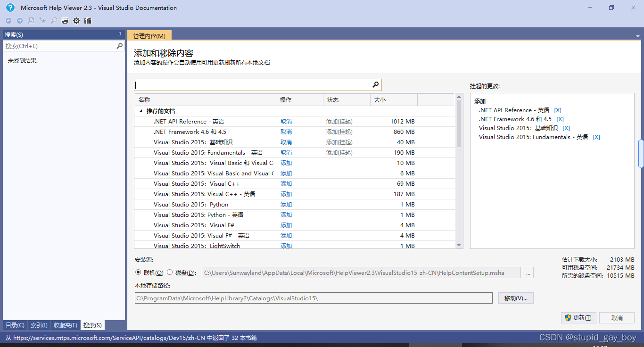The image size is (644, 347).
Task: Add Visual Studio 2015: LightSwitch
Action: point(286,246)
